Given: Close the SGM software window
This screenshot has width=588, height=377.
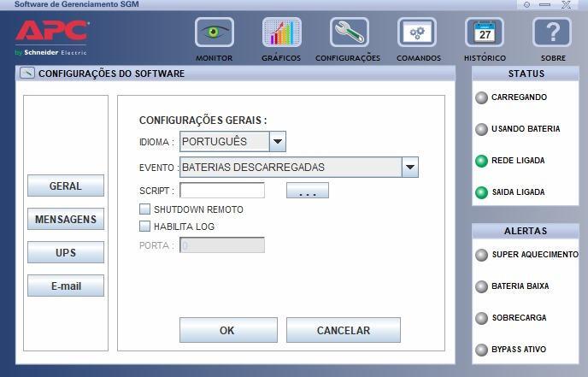Looking at the screenshot, I should click(x=567, y=5).
